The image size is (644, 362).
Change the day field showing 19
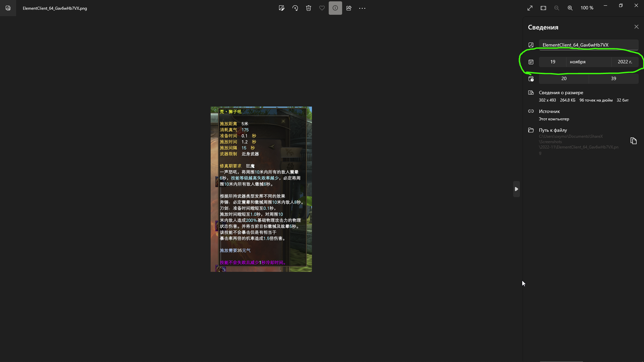click(552, 62)
